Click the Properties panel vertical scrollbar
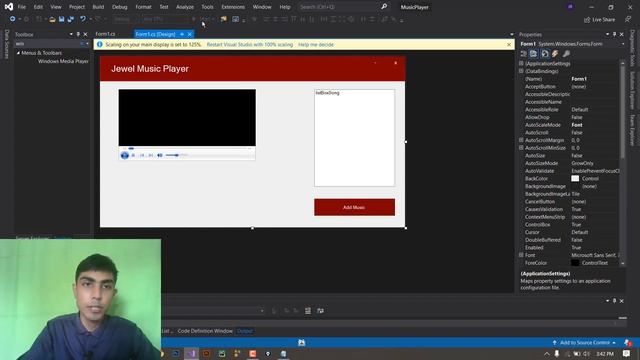This screenshot has width=640, height=360. click(x=622, y=163)
